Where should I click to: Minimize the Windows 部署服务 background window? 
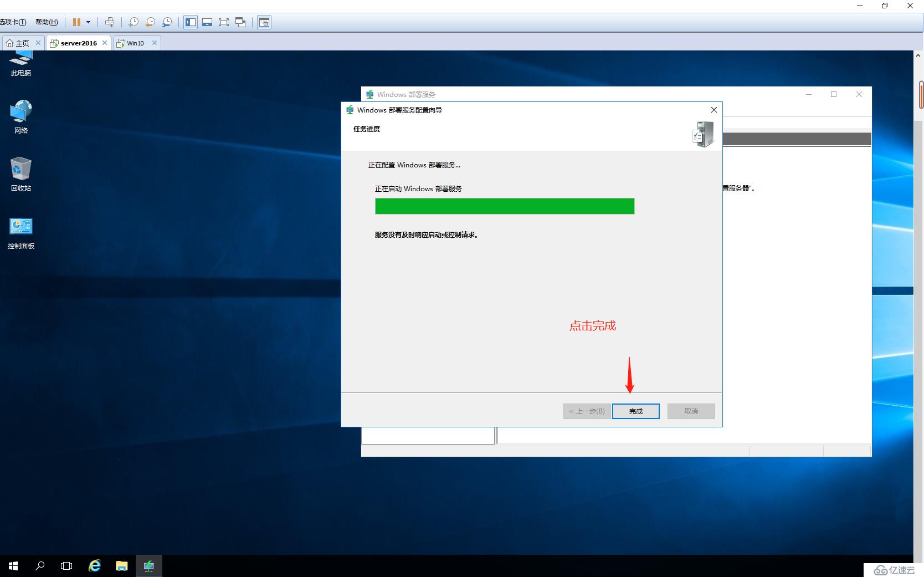809,94
